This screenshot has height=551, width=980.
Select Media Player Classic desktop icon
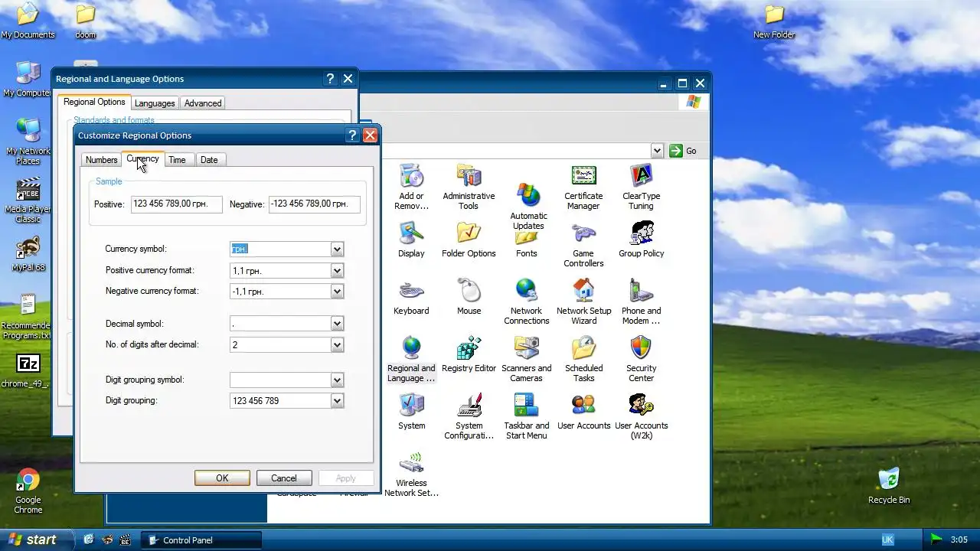click(x=28, y=200)
